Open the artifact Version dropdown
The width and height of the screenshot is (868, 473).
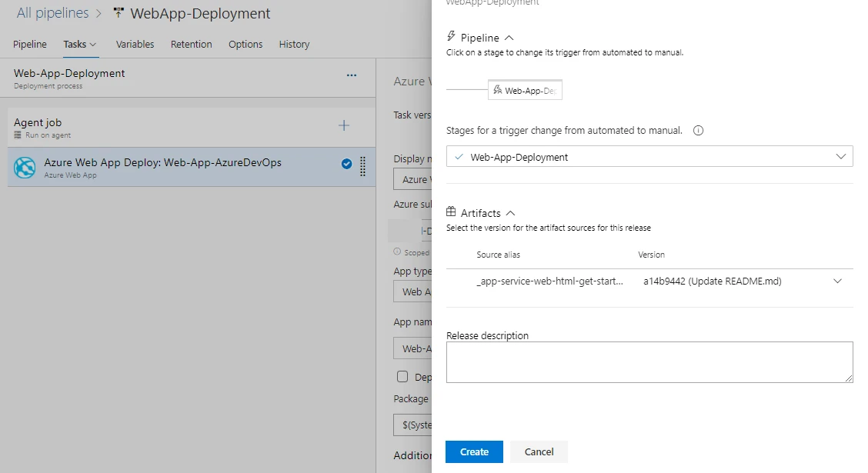pyautogui.click(x=837, y=281)
